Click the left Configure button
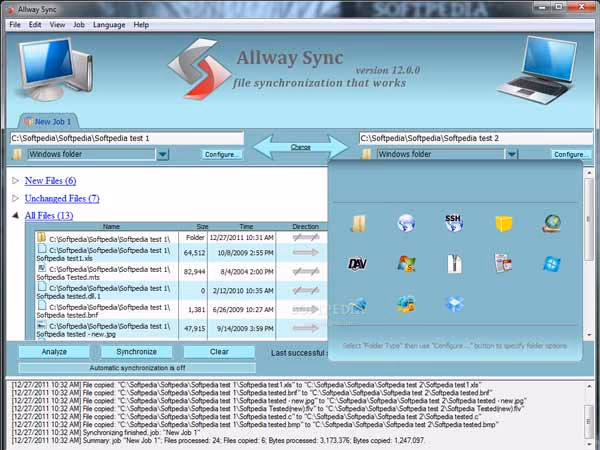The height and width of the screenshot is (450, 600). (222, 154)
